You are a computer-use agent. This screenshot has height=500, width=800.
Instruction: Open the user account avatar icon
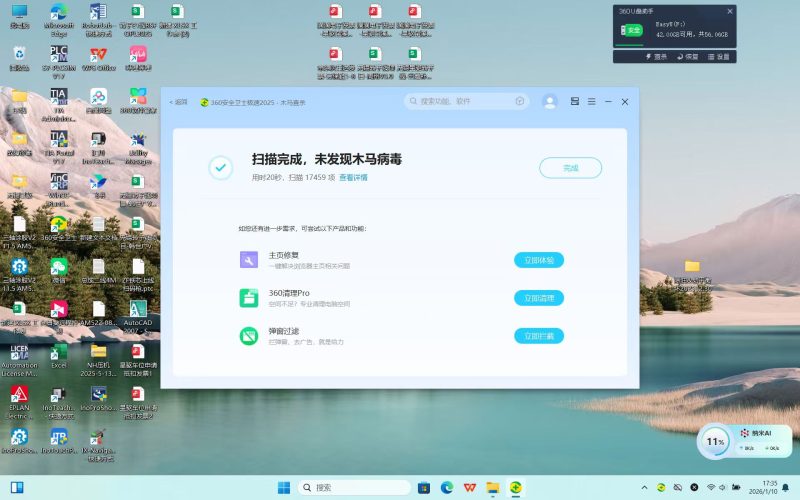(549, 101)
